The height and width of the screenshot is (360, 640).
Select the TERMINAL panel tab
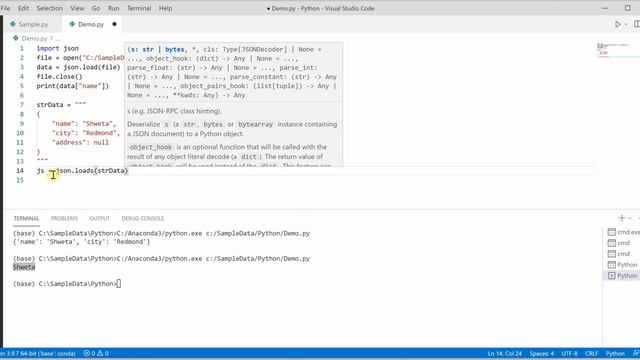pyautogui.click(x=27, y=218)
